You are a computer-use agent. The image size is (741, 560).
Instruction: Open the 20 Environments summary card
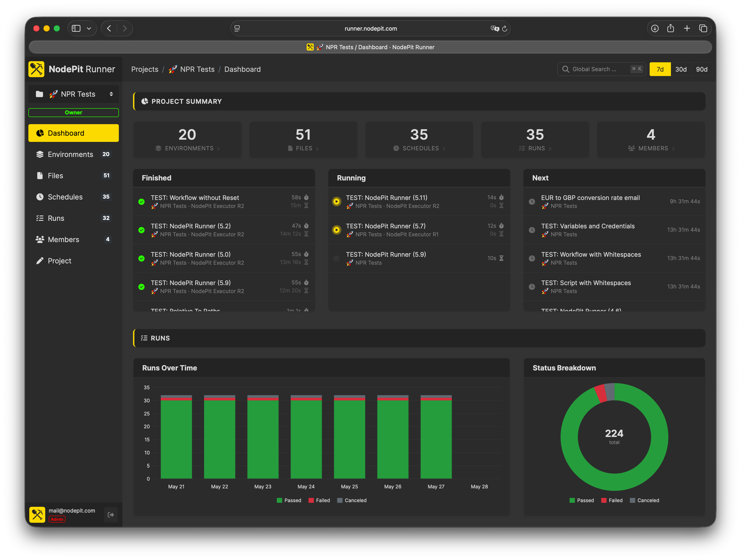[x=187, y=139]
